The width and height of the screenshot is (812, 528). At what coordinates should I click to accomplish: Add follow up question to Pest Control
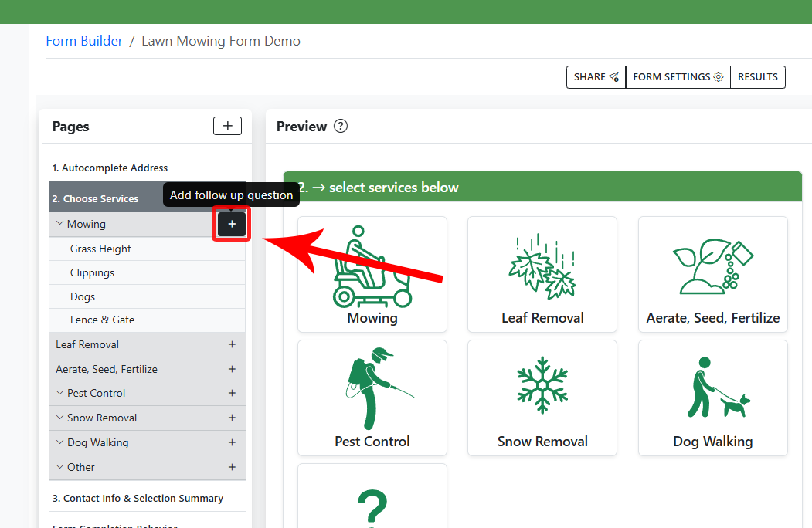tap(232, 394)
